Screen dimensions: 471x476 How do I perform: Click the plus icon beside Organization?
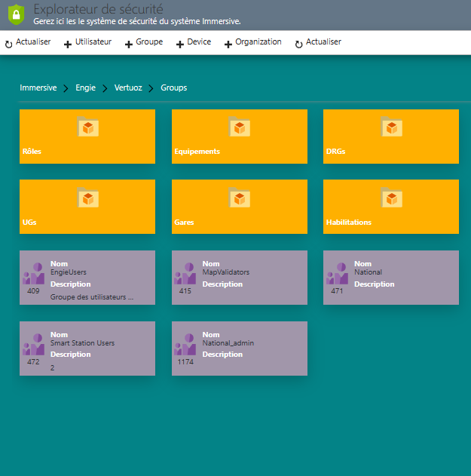[228, 45]
